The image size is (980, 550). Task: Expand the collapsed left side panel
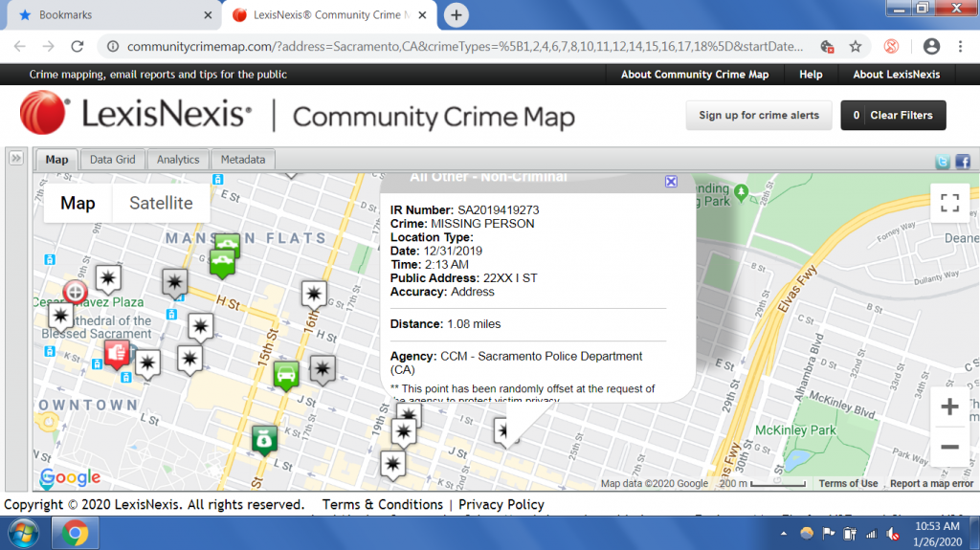click(x=16, y=159)
